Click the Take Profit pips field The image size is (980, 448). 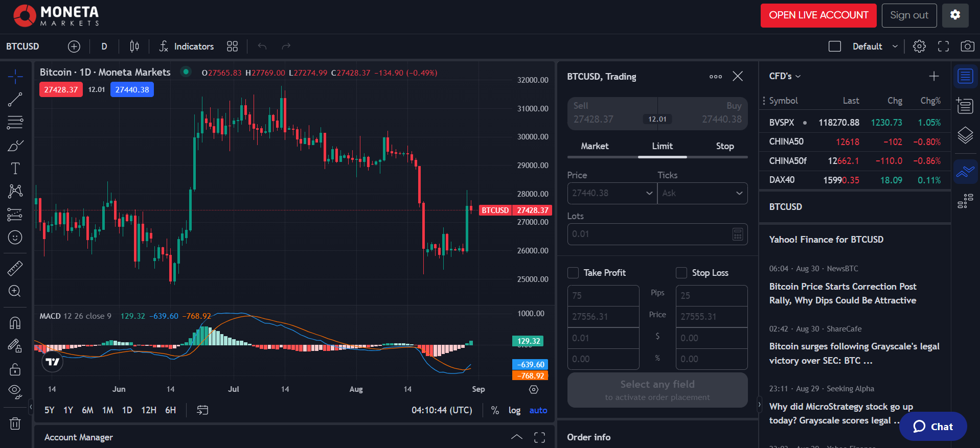click(603, 296)
